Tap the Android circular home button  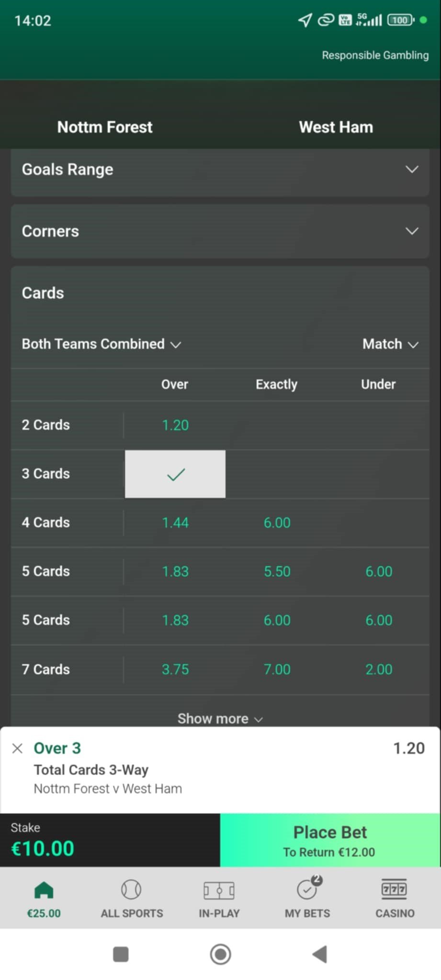[x=220, y=954]
